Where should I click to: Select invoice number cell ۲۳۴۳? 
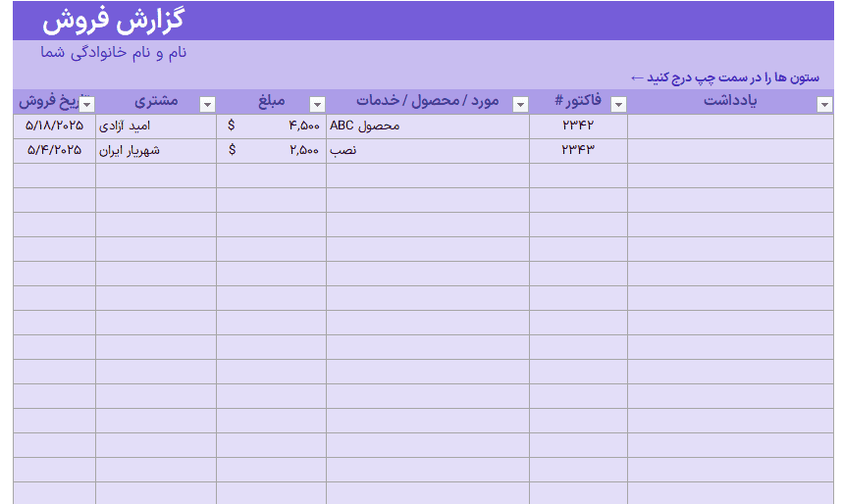(578, 151)
